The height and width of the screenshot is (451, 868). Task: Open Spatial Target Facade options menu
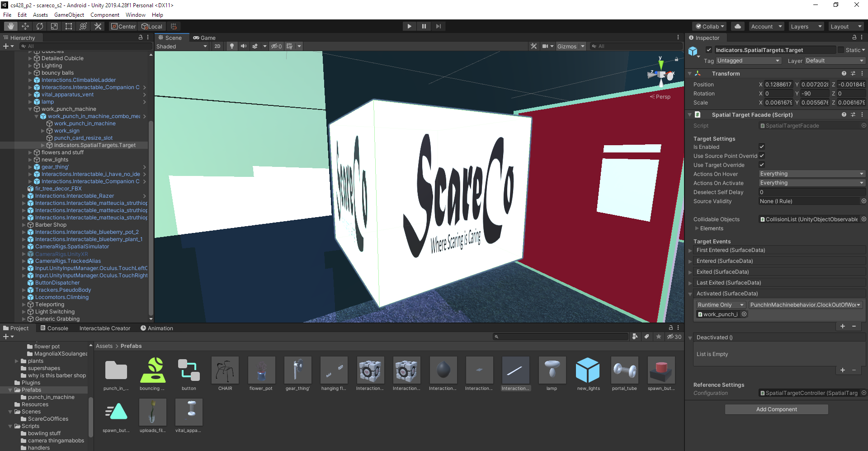862,114
